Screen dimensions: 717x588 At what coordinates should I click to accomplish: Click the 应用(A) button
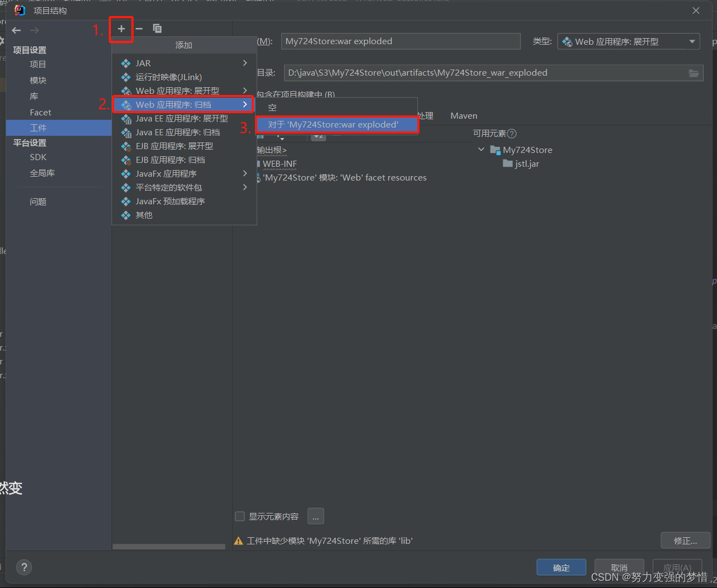tap(677, 568)
